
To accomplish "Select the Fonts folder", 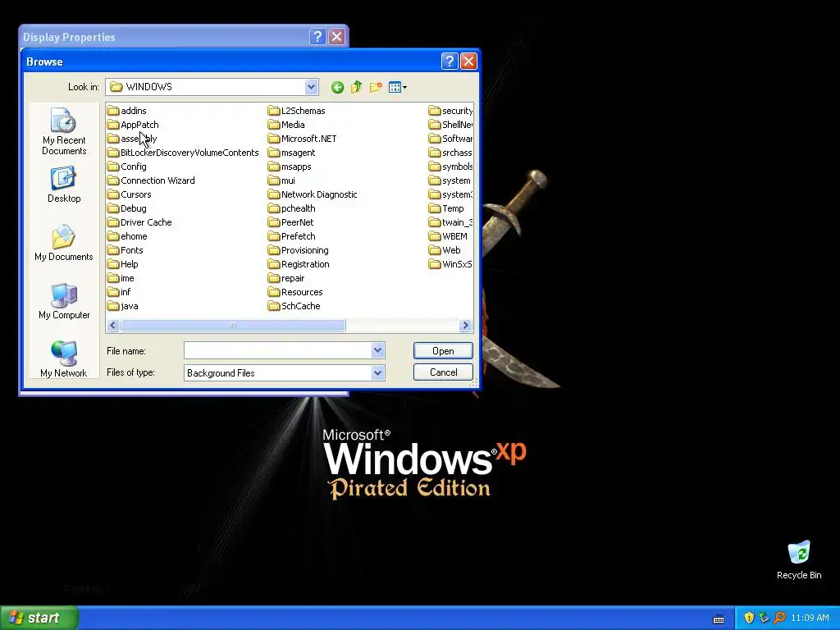I will 126,250.
